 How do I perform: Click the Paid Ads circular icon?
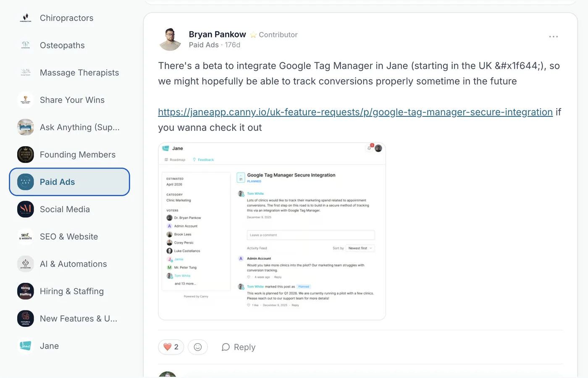pyautogui.click(x=25, y=182)
